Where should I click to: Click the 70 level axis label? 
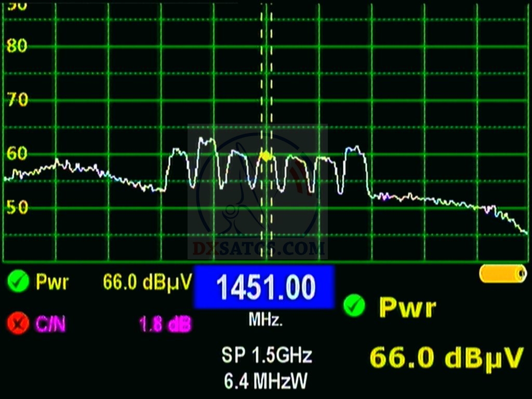point(17,99)
